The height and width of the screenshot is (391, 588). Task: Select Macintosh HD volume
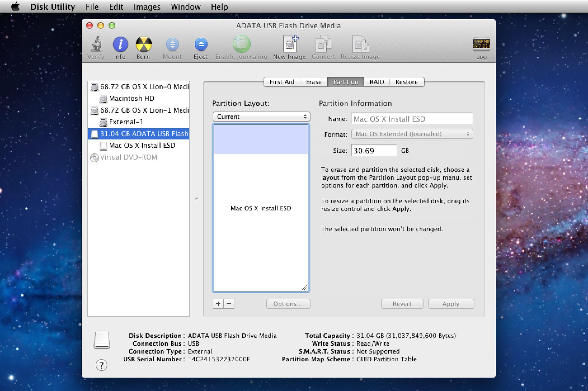point(138,98)
